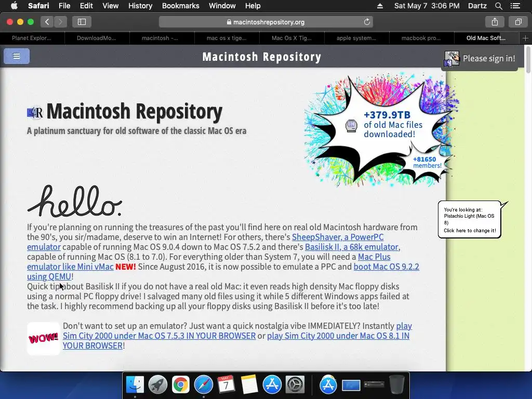Click the Safari forward arrow button

coord(60,22)
